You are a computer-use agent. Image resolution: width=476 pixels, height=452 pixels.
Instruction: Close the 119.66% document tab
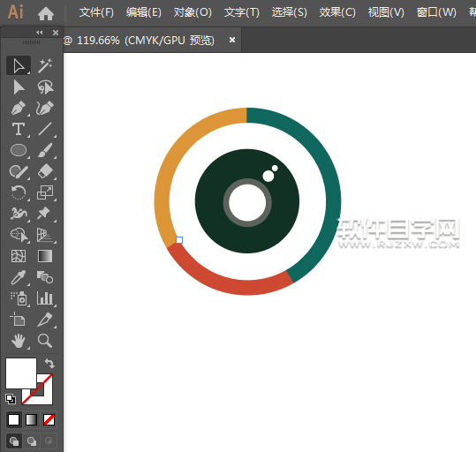[x=232, y=40]
